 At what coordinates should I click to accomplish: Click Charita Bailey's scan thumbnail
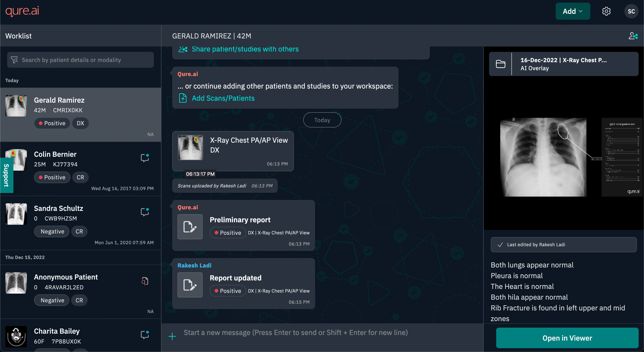pyautogui.click(x=16, y=337)
